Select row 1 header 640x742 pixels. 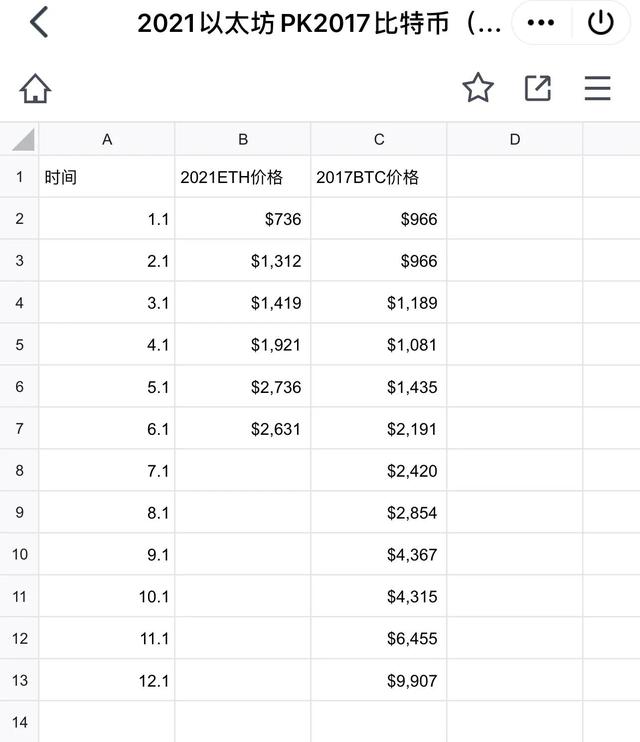[19, 177]
